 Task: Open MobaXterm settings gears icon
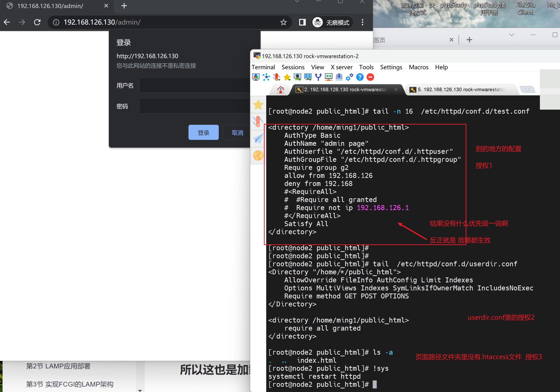(349, 77)
